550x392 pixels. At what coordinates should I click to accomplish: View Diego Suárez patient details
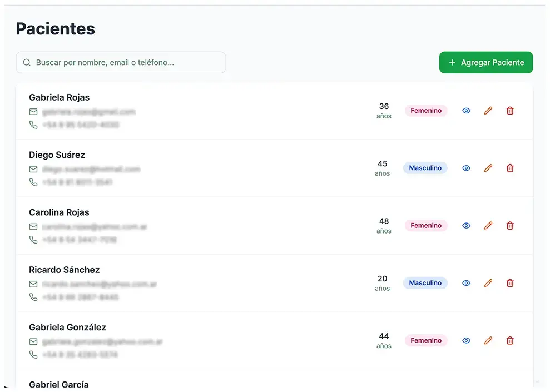(466, 168)
